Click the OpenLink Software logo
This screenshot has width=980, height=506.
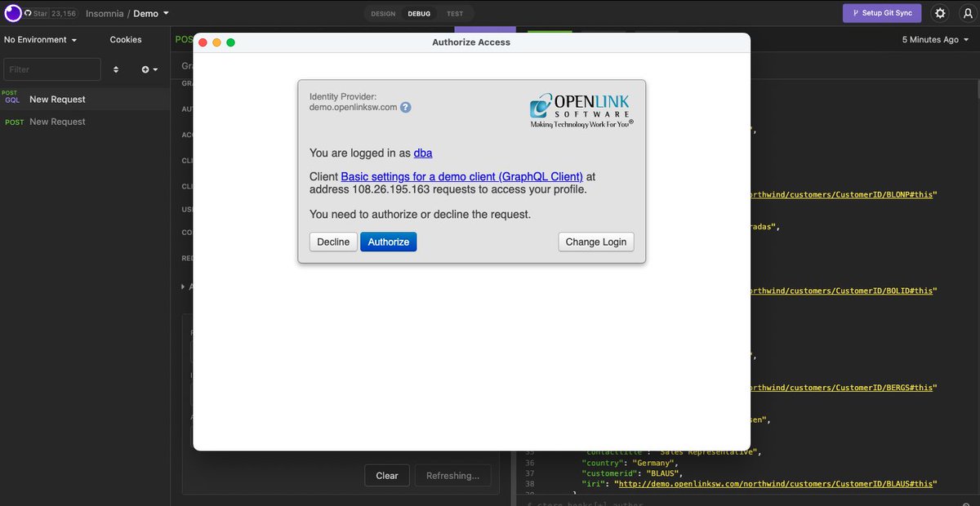[x=581, y=109]
